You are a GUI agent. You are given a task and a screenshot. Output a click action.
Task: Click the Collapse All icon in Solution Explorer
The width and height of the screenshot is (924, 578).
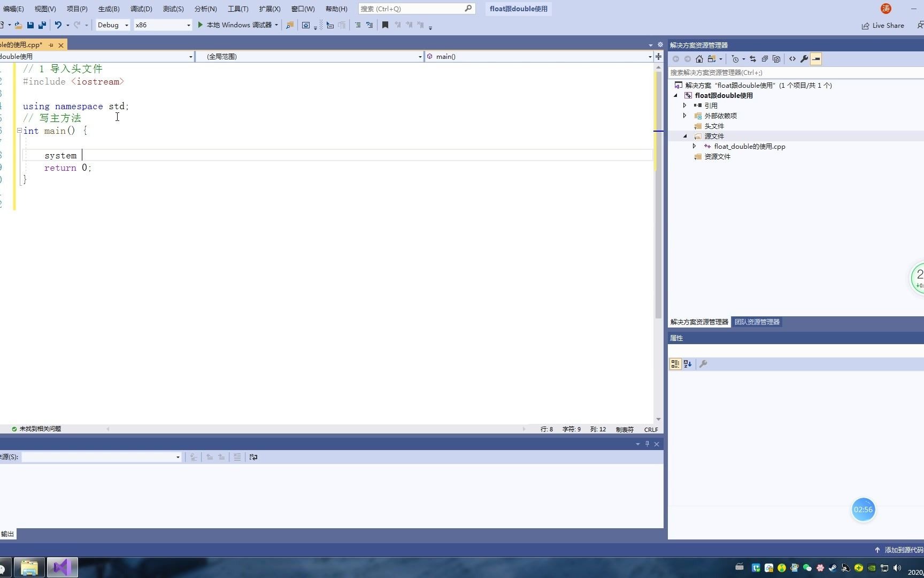point(765,59)
